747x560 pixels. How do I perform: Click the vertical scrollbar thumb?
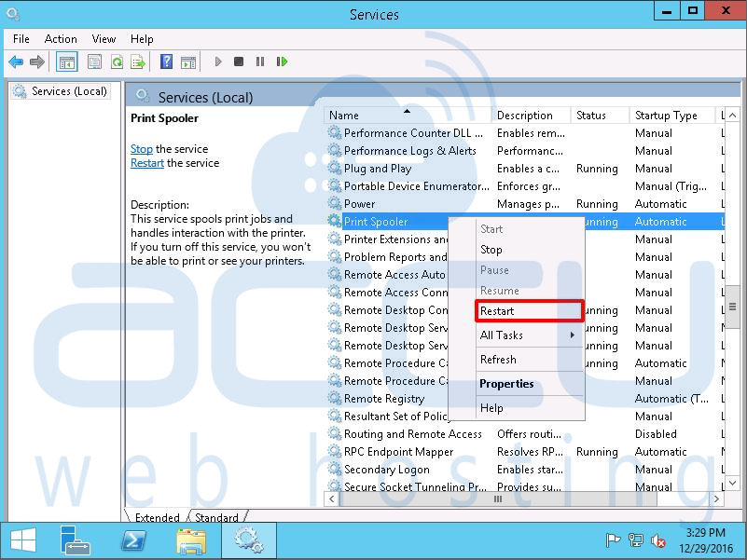733,307
